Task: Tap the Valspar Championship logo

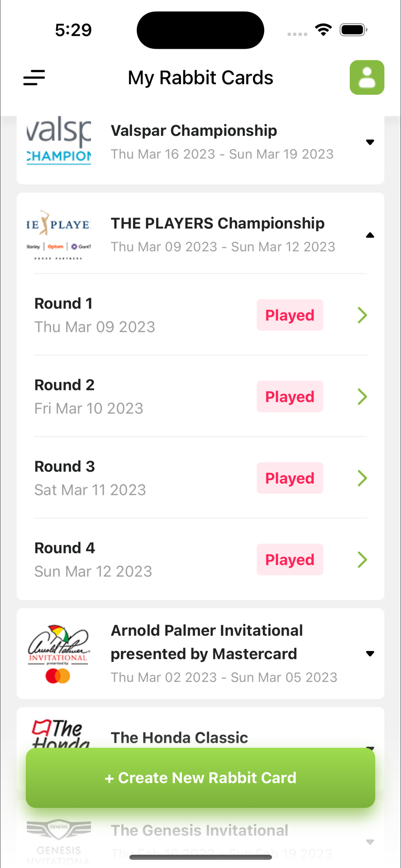Action: point(59,140)
